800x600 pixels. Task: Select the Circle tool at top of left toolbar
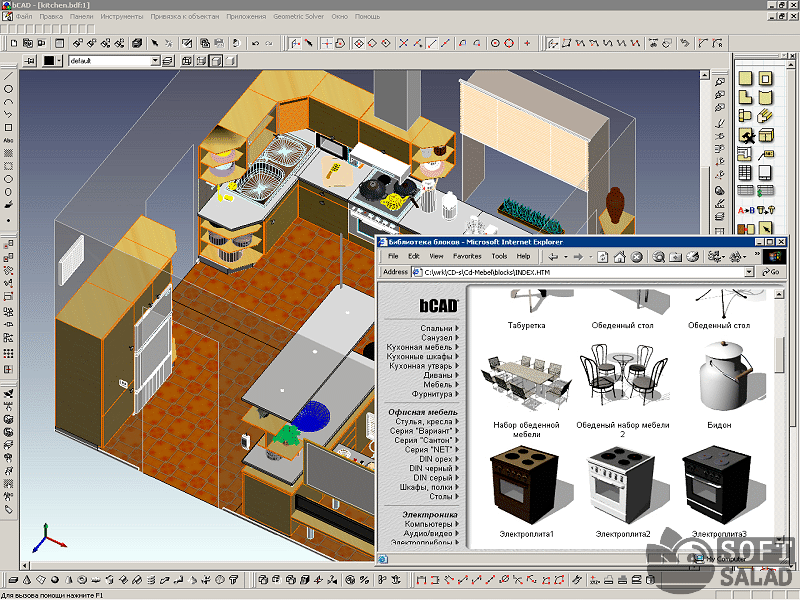point(8,89)
